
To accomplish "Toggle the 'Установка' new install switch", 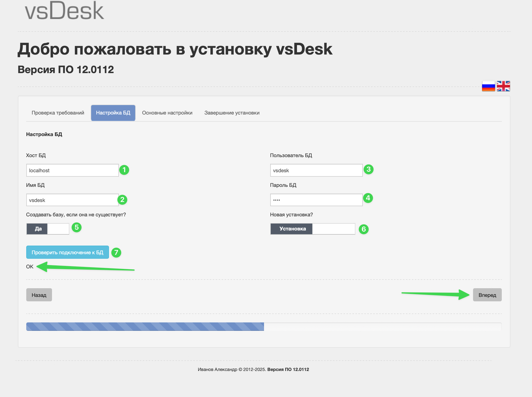I will [312, 229].
